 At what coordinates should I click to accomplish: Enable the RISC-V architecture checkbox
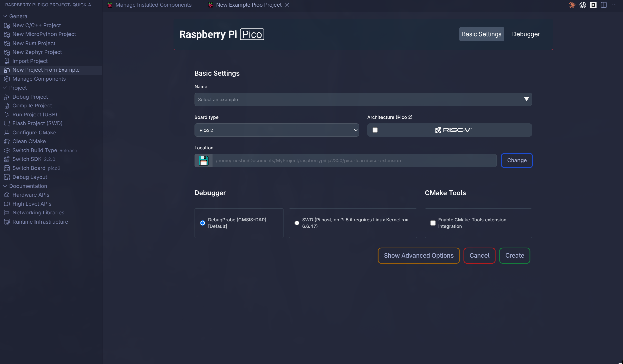tap(375, 130)
